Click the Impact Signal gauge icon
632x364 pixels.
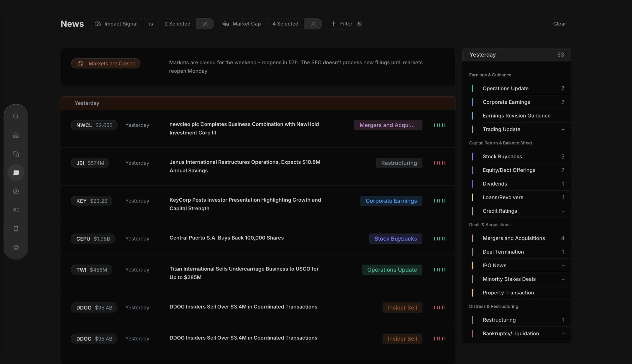[98, 24]
